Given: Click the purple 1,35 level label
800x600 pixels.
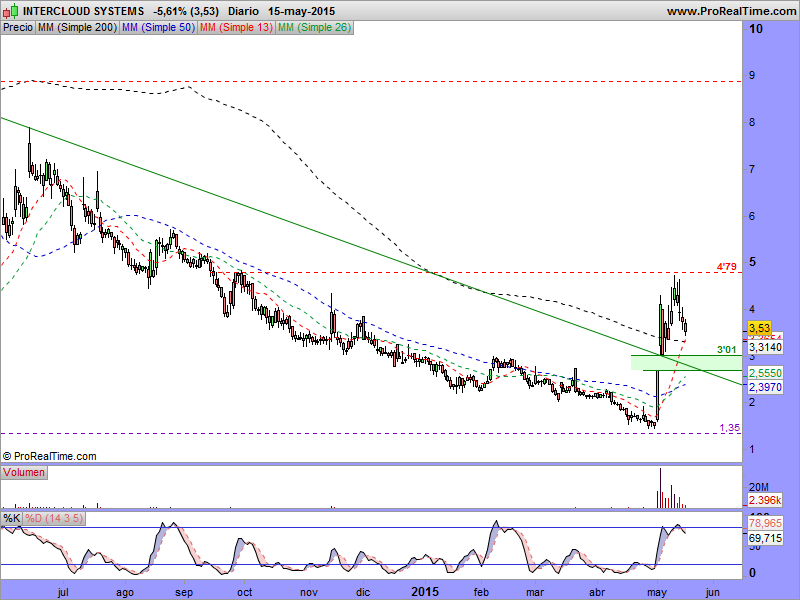Looking at the screenshot, I should tap(730, 428).
